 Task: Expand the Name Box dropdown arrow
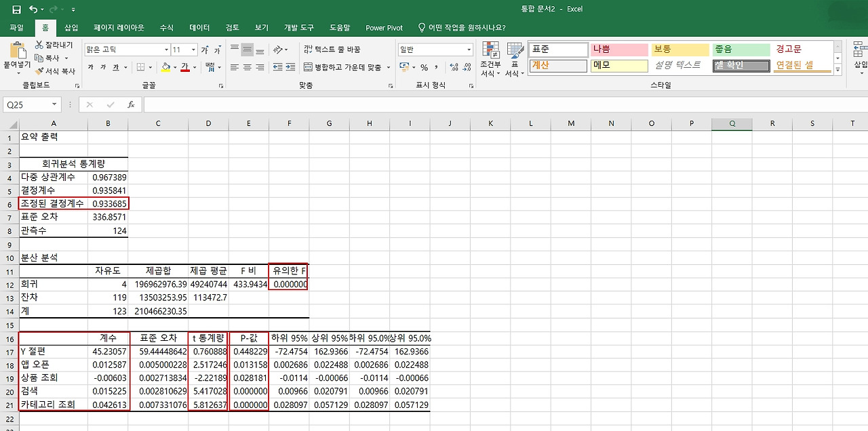tap(54, 105)
